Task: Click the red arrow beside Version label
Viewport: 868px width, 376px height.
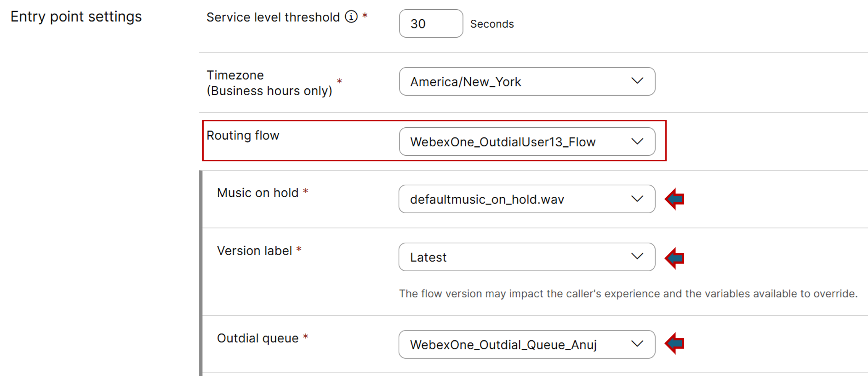Action: pos(674,258)
